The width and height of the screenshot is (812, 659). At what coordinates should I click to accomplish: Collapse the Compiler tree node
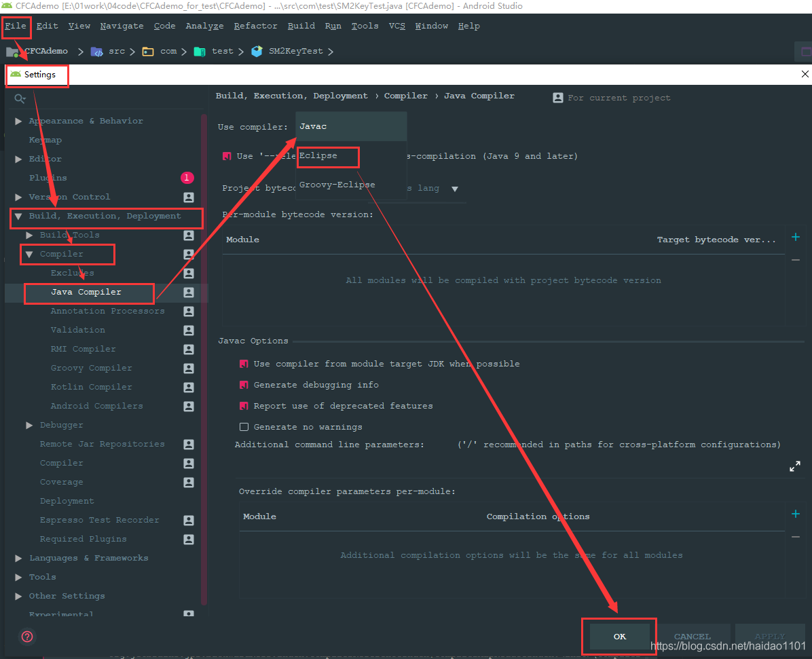(x=29, y=255)
